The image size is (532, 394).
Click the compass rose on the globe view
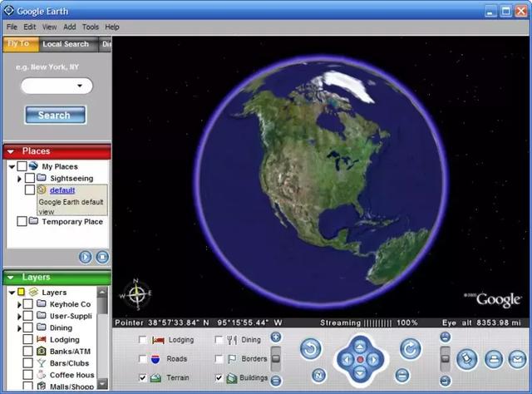pos(136,294)
